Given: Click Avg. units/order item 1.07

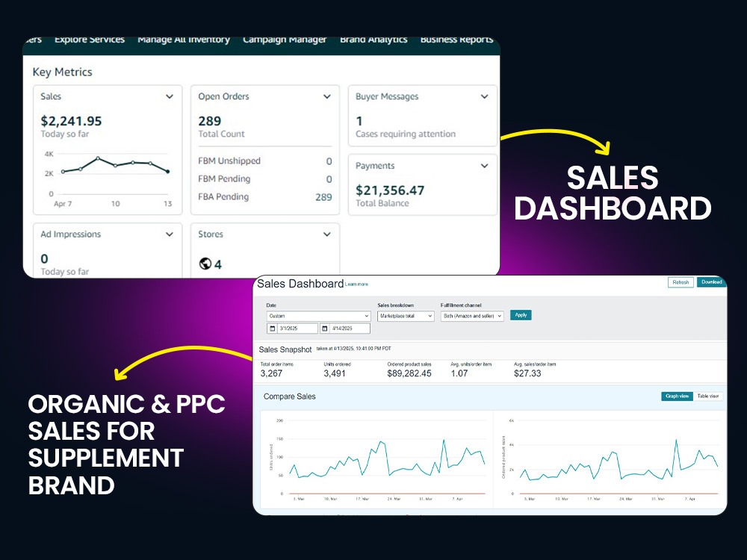Looking at the screenshot, I should [x=459, y=374].
